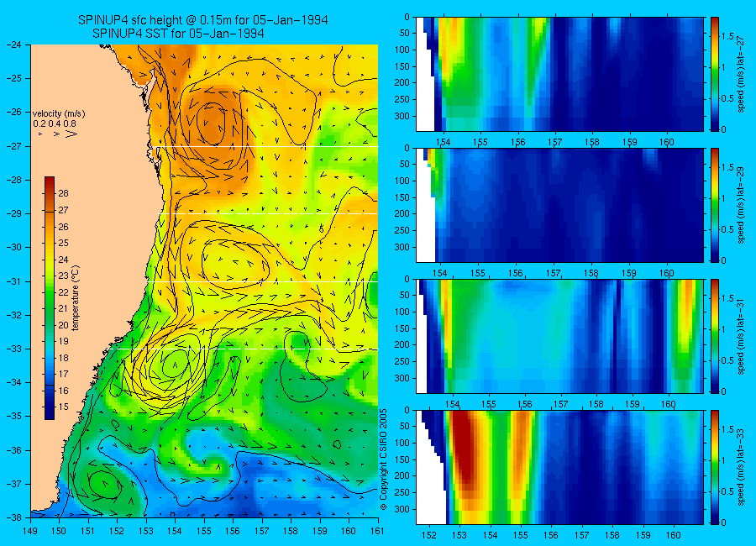Click the "161" longitude tick under the SST map
This screenshot has height=546, width=756.
tap(377, 531)
